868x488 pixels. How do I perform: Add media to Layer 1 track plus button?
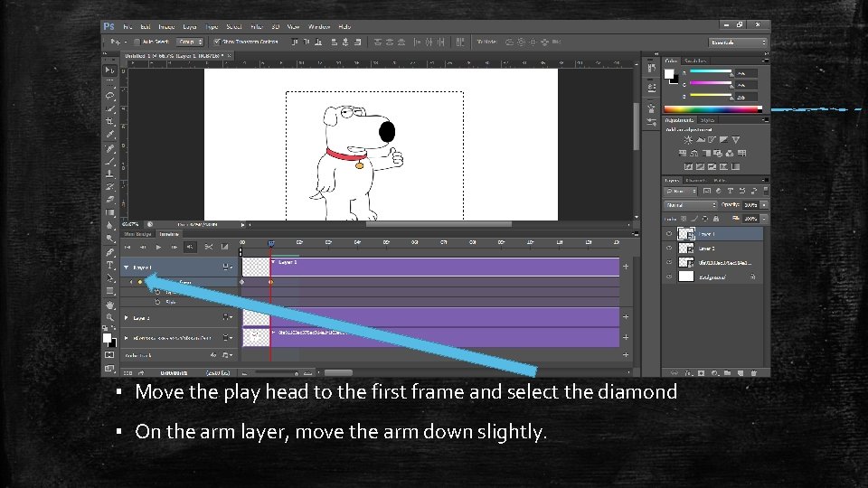tap(626, 267)
